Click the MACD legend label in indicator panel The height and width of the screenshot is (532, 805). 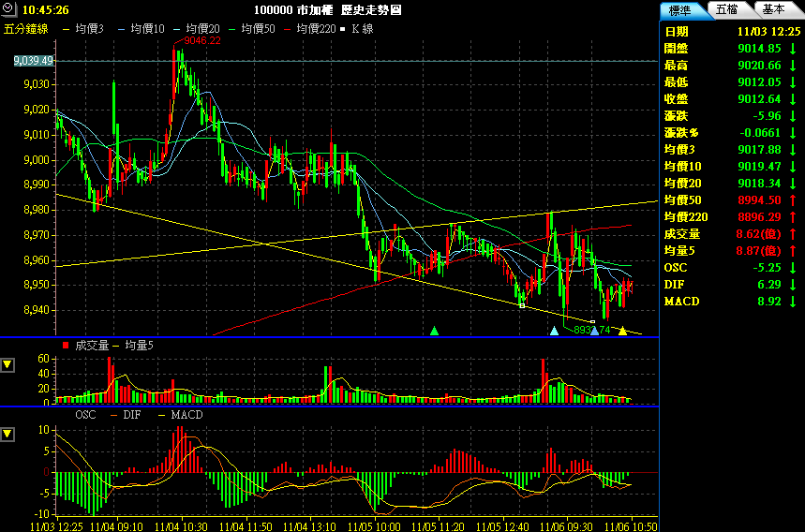pyautogui.click(x=186, y=415)
